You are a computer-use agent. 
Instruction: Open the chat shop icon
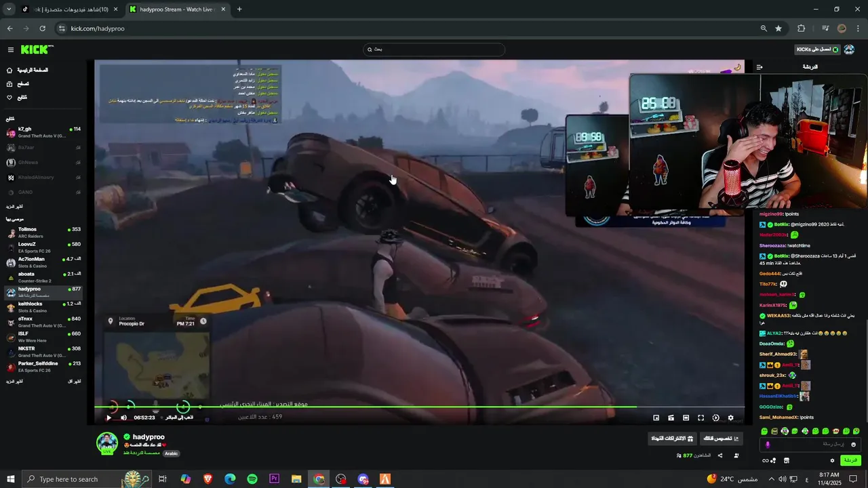point(786,461)
